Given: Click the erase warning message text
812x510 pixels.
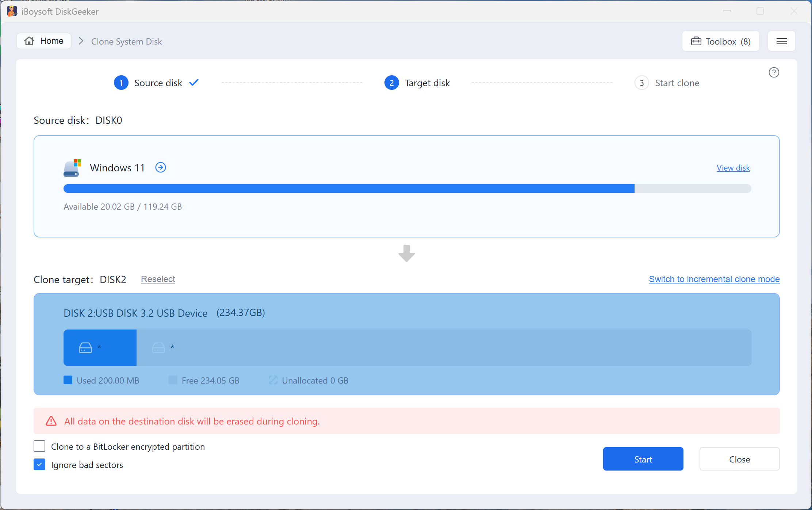Looking at the screenshot, I should coord(192,421).
